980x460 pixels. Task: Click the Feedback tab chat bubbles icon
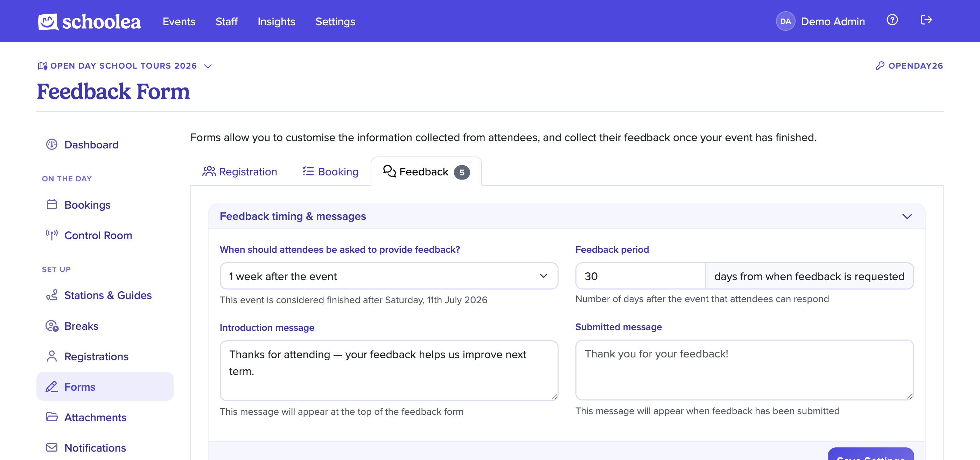coord(389,171)
